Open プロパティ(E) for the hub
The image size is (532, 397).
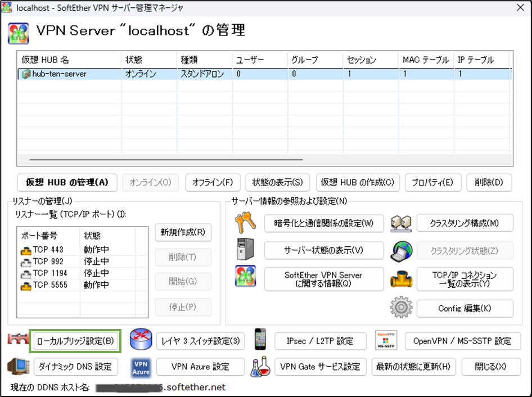[x=432, y=183]
